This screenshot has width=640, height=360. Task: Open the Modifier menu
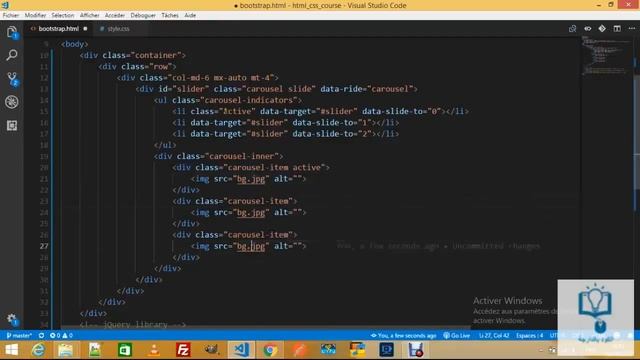(35, 15)
